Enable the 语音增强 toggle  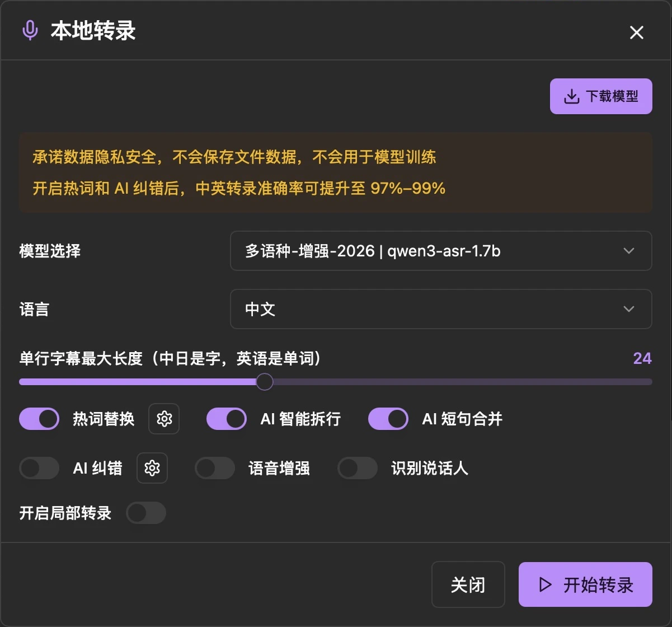[x=215, y=468]
